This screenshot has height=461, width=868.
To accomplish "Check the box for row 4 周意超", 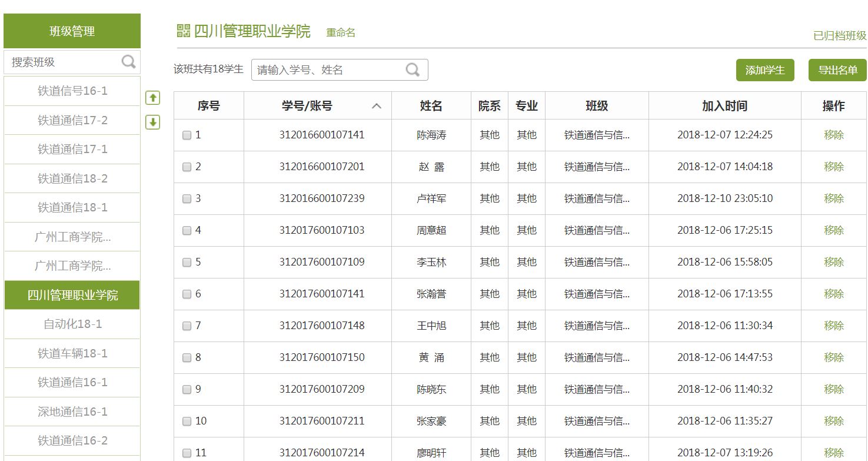I will point(187,230).
